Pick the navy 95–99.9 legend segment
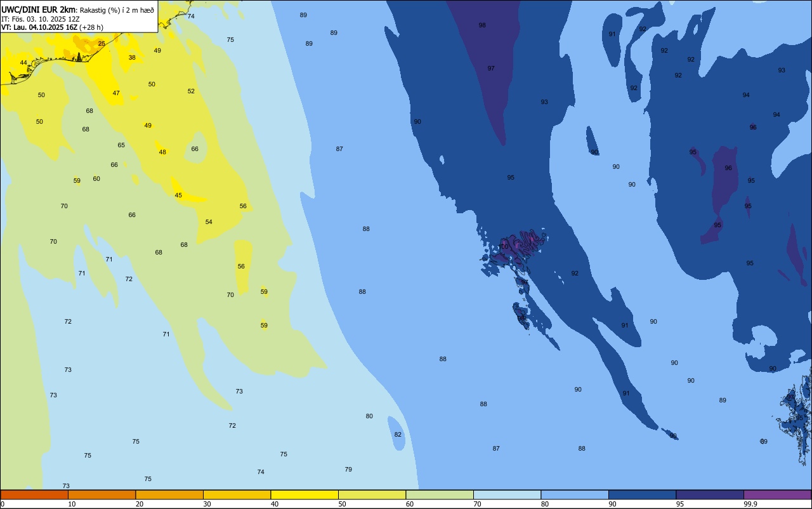 click(x=710, y=494)
